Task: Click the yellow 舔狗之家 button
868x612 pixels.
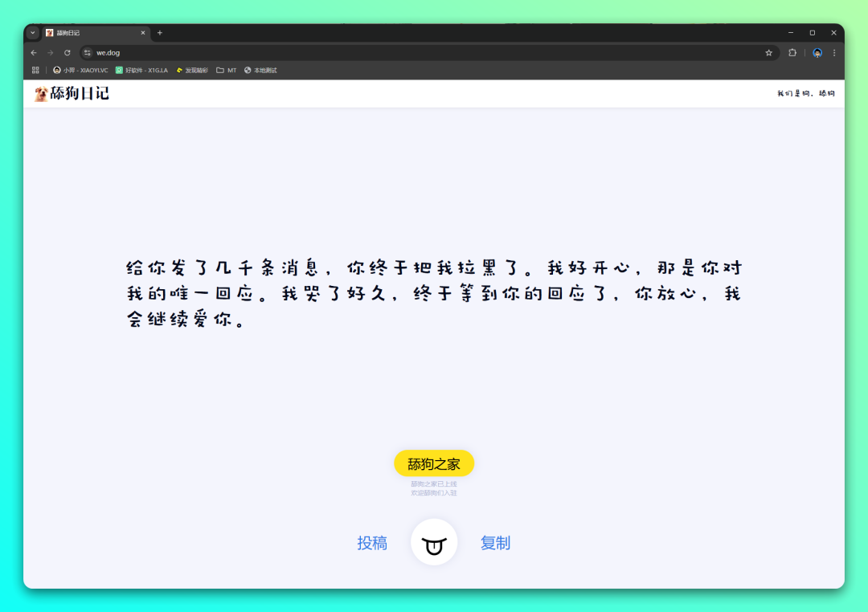Action: 434,463
